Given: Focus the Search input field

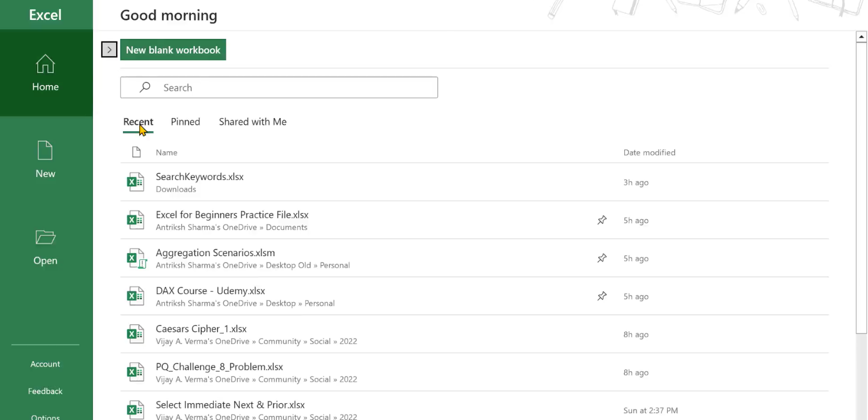Looking at the screenshot, I should pos(294,88).
